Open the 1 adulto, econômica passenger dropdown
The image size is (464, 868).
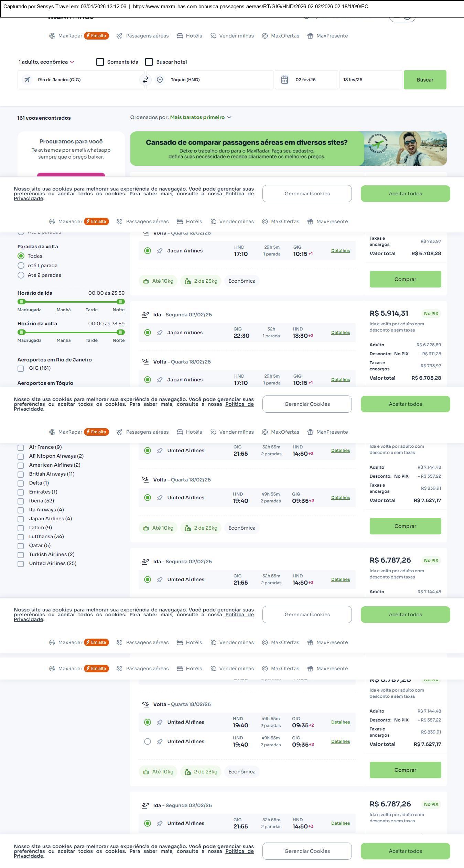[46, 62]
